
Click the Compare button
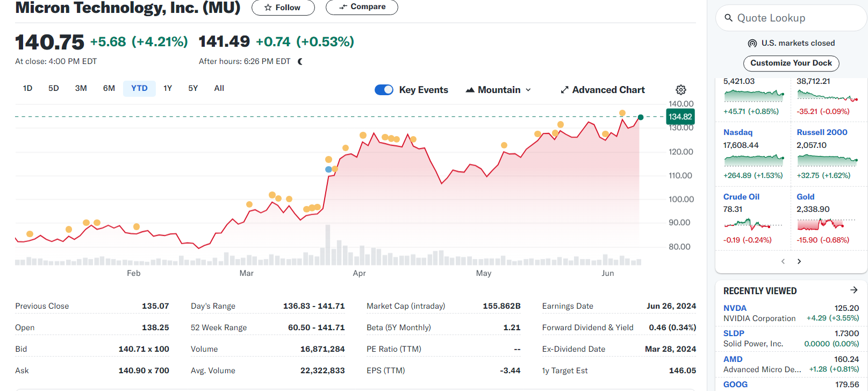362,7
